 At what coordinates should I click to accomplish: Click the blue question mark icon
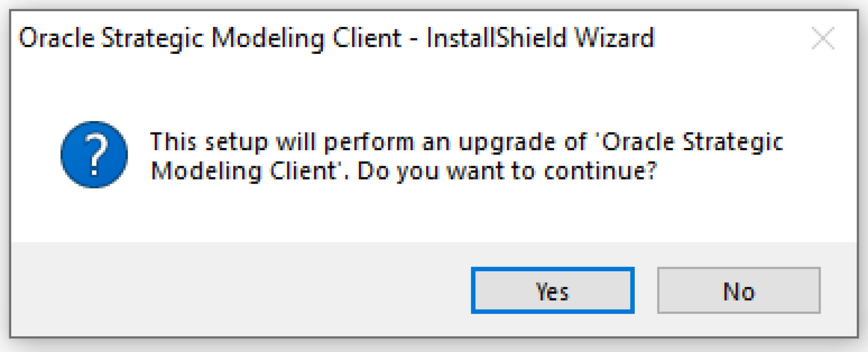tap(94, 155)
